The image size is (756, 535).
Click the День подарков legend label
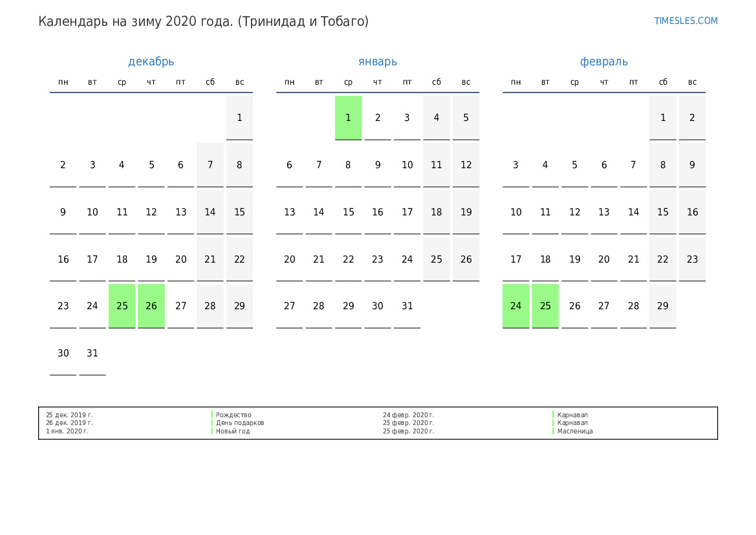240,423
